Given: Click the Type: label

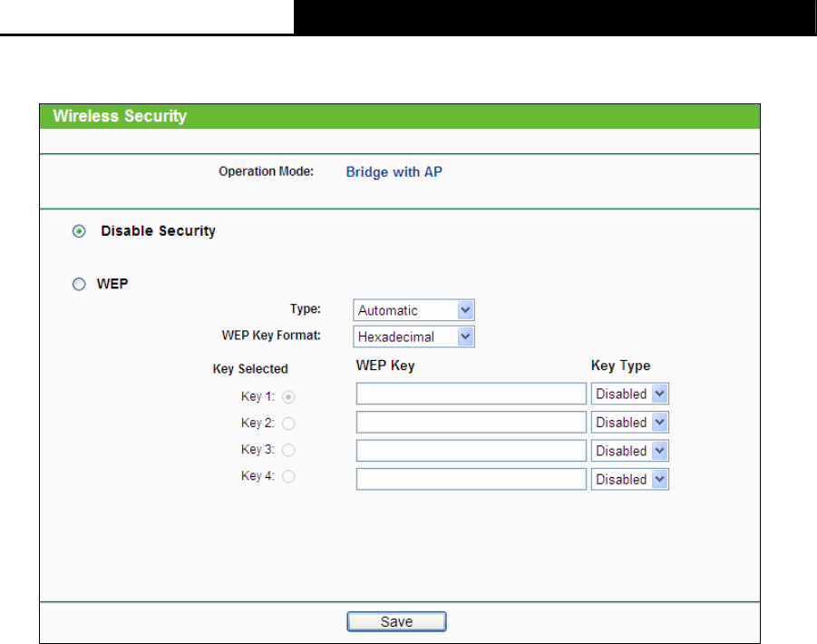Looking at the screenshot, I should pos(306,309).
